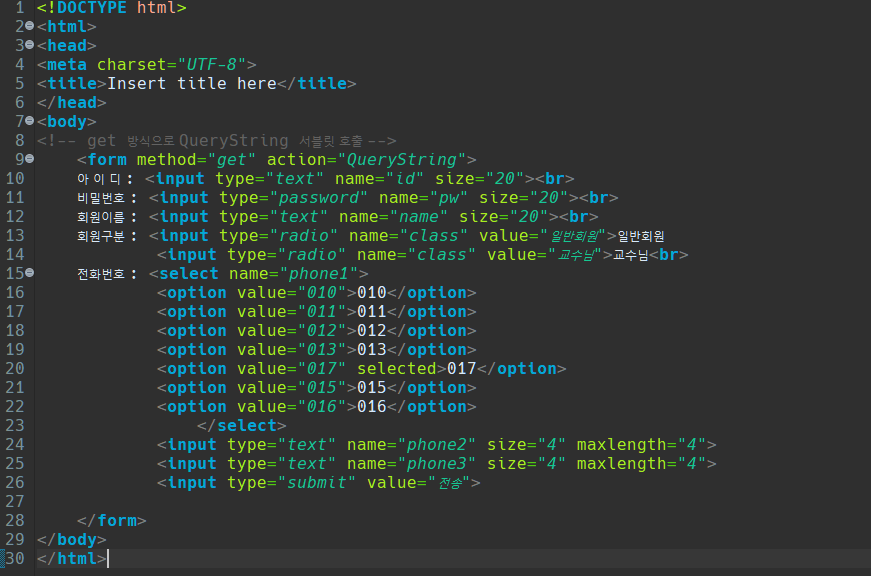Click the value "교수님" attribute on line 14
871x576 pixels.
coord(577,255)
